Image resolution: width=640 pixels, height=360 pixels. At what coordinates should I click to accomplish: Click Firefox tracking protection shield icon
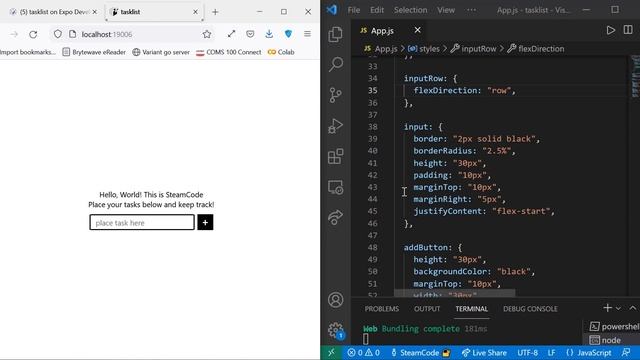pyautogui.click(x=58, y=35)
